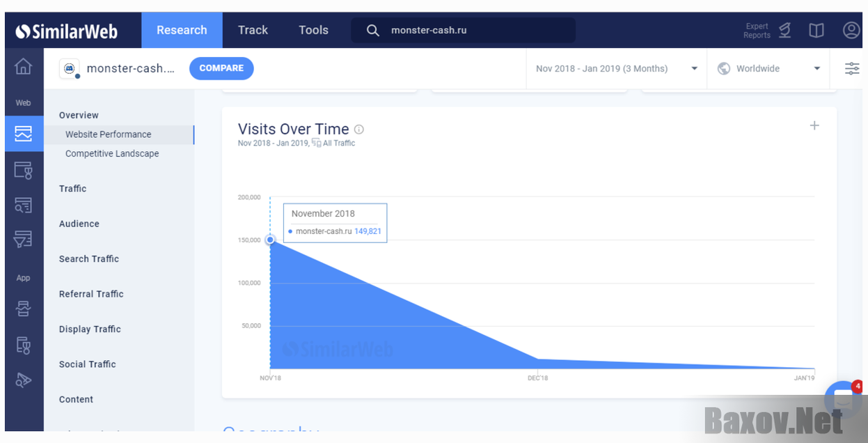Screen dimensions: 868x443
Task: Click the 100,000 y-axis label
Action: click(249, 283)
